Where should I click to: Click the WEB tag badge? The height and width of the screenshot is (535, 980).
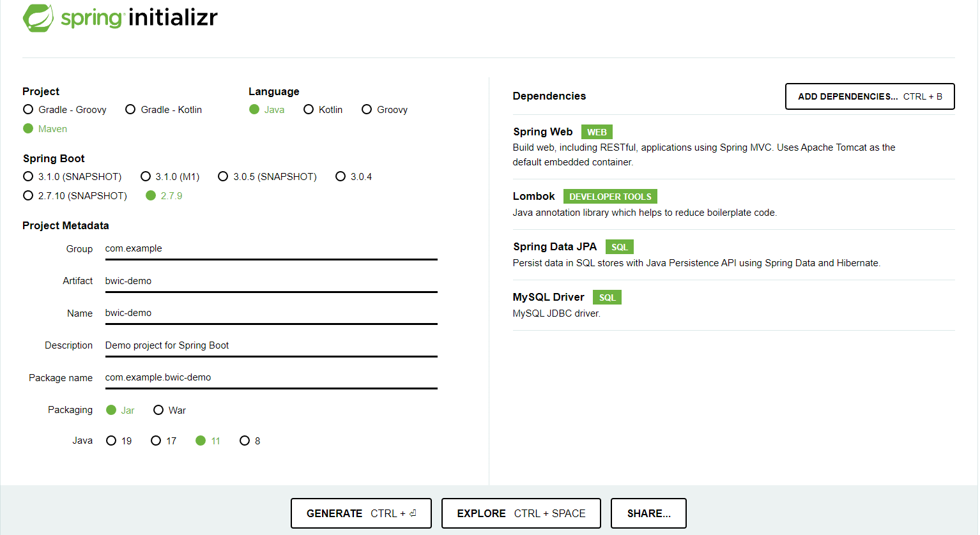pyautogui.click(x=597, y=132)
